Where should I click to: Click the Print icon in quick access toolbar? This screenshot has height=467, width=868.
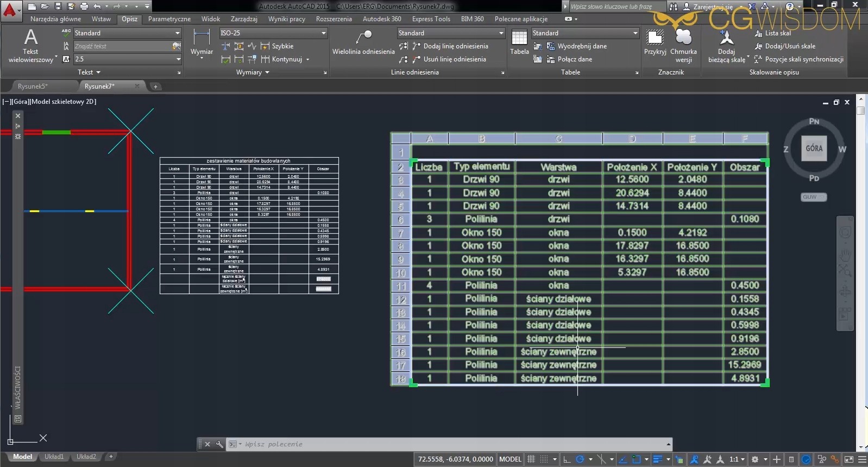(x=84, y=7)
